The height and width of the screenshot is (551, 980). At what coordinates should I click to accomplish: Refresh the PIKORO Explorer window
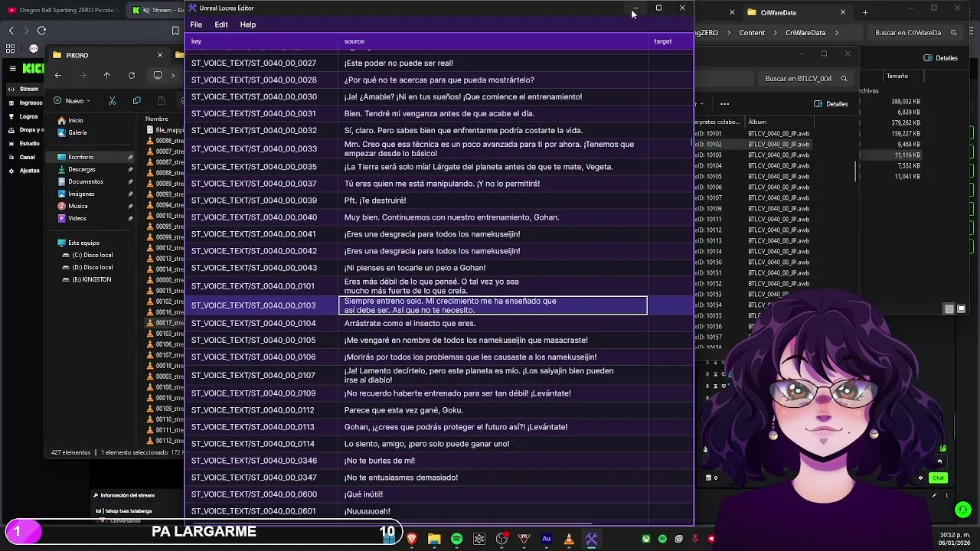[132, 75]
